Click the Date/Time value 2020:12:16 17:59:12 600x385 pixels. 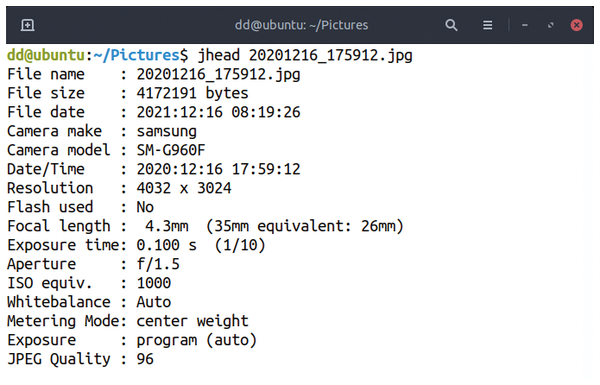point(218,169)
